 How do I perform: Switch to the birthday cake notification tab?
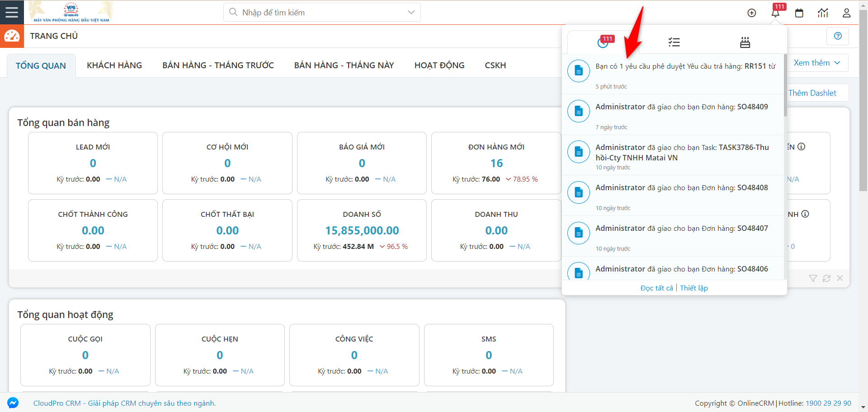click(745, 42)
